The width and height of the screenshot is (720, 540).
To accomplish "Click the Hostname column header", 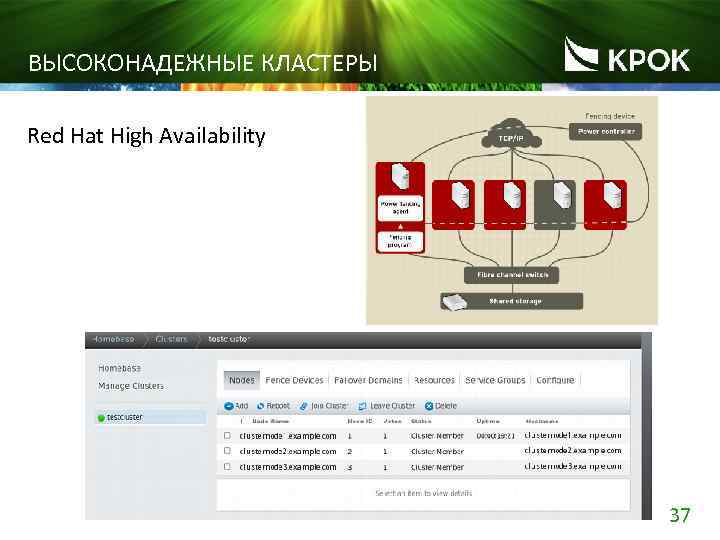I will [x=542, y=421].
